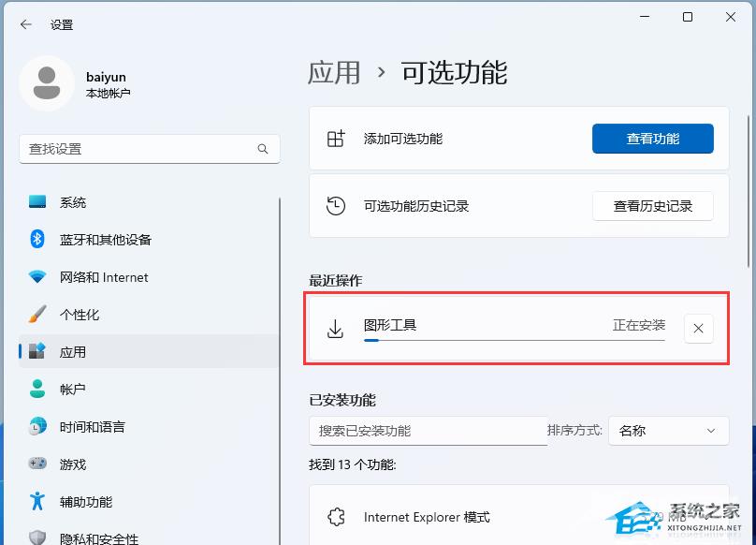Click the 添加可选功能 label

[x=403, y=139]
